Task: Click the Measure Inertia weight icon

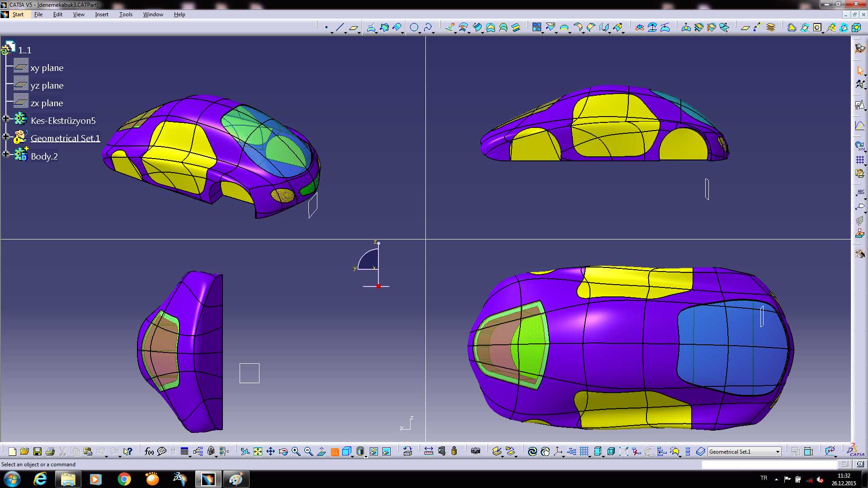Action: click(454, 451)
